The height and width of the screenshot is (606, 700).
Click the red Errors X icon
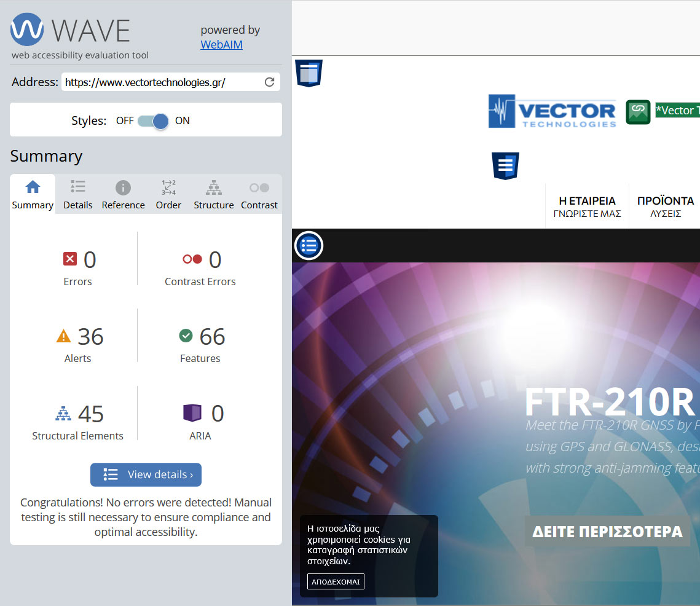(x=70, y=259)
